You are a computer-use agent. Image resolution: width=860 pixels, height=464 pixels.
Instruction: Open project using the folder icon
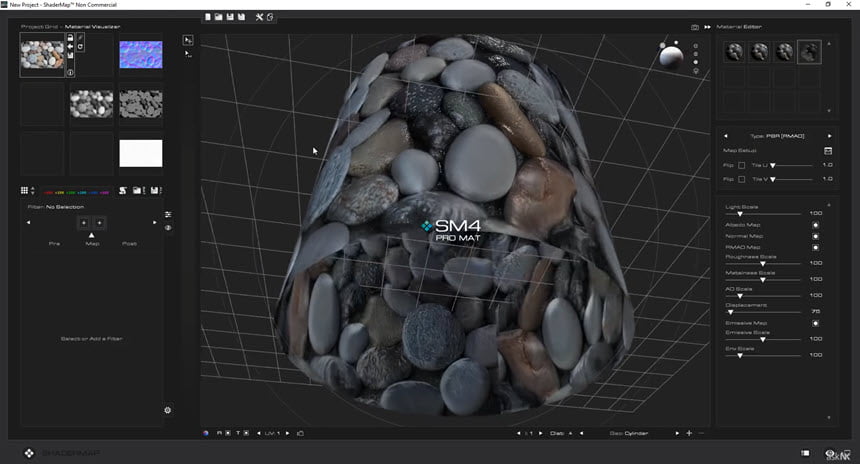tap(219, 17)
